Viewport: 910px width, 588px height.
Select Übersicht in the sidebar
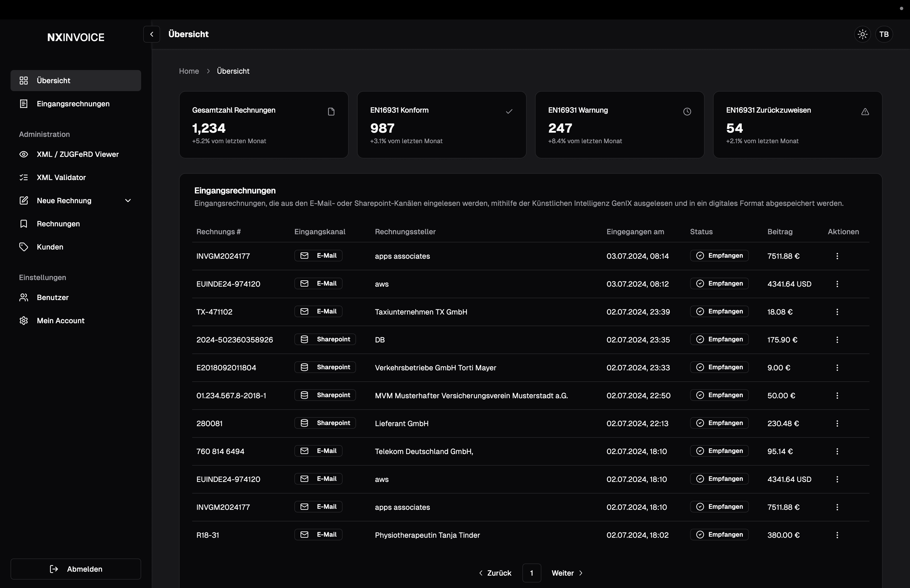[76, 81]
